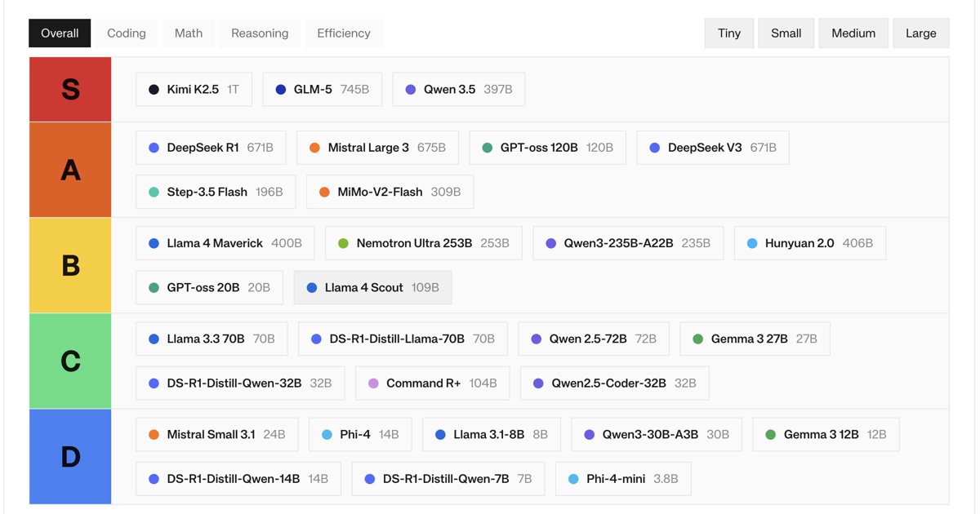The image size is (980, 514).
Task: Toggle the Medium size filter
Action: click(x=853, y=33)
